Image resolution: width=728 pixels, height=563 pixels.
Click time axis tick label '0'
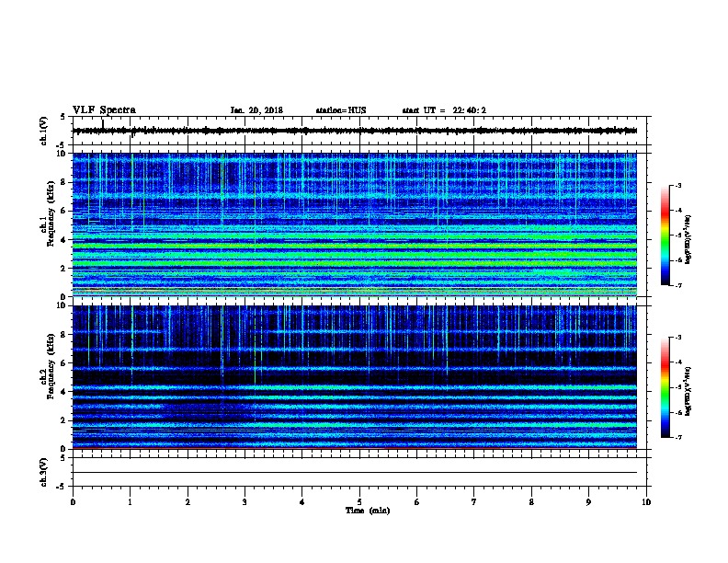(x=73, y=502)
